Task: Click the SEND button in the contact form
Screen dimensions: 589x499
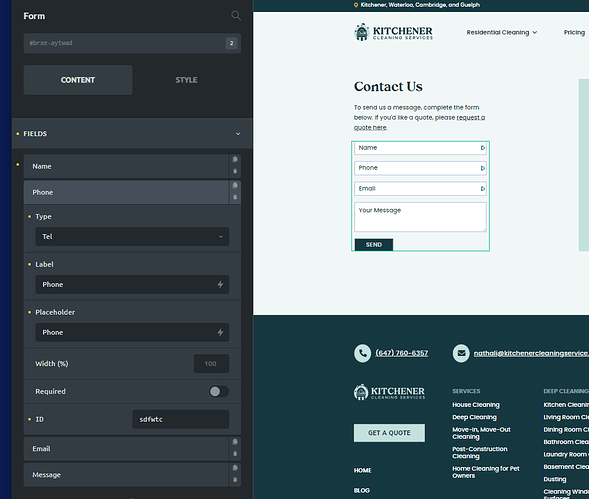Action: pos(374,245)
